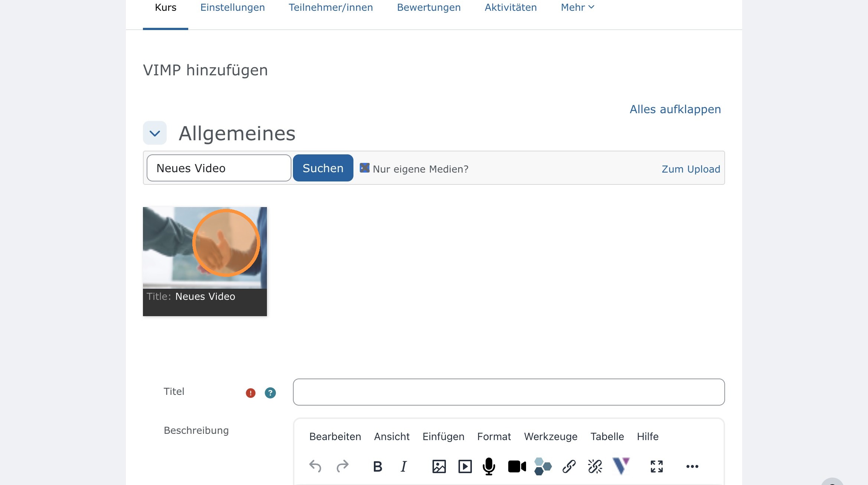Insert image using the picture icon
This screenshot has height=485, width=868.
[x=439, y=466]
